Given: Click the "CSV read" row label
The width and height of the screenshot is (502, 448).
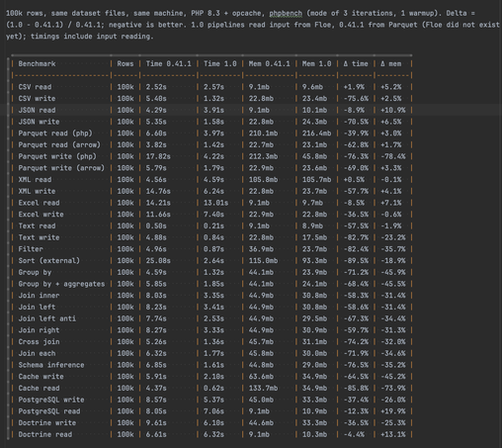Looking at the screenshot, I should point(35,87).
